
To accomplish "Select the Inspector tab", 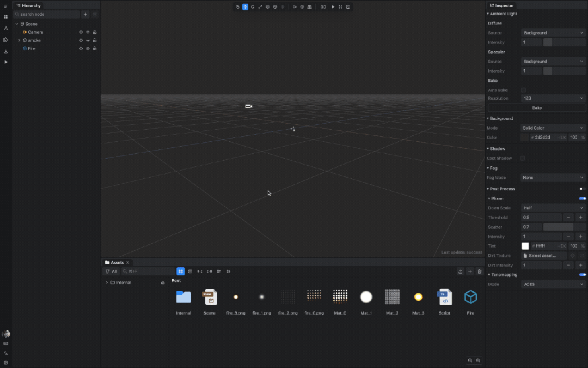I will 501,5.
